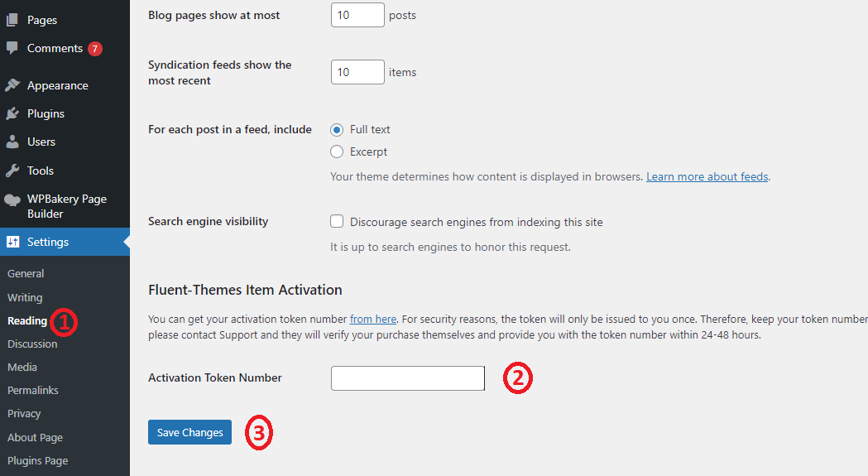Click the WPBakery Page Builder icon
Image resolution: width=868 pixels, height=476 pixels.
12,200
